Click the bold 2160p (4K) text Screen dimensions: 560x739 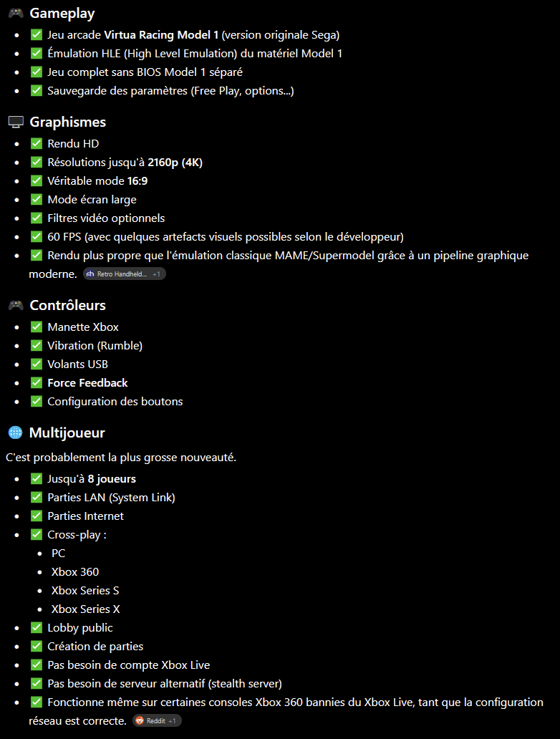pos(175,162)
